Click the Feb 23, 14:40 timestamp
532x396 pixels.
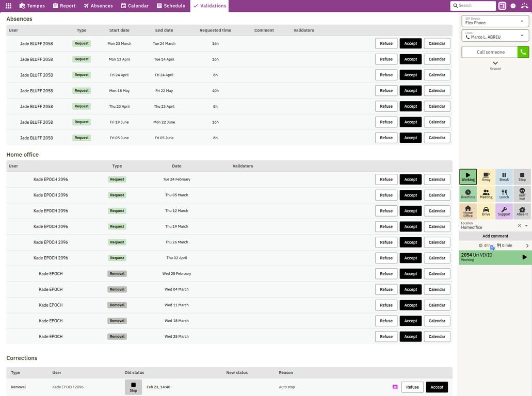pyautogui.click(x=158, y=387)
